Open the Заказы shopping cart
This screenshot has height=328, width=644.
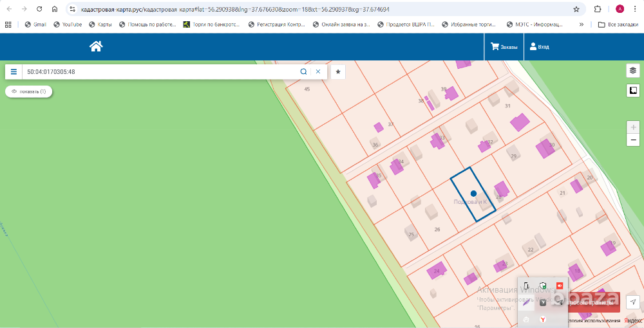click(504, 47)
